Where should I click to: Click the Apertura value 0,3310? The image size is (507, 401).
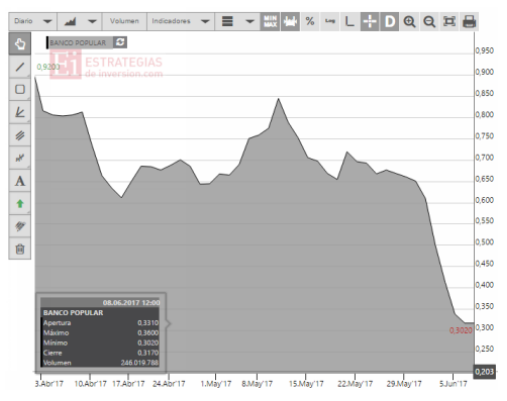click(148, 323)
